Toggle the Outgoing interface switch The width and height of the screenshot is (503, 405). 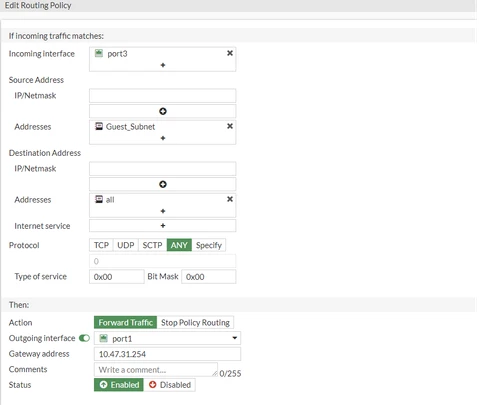[84, 338]
